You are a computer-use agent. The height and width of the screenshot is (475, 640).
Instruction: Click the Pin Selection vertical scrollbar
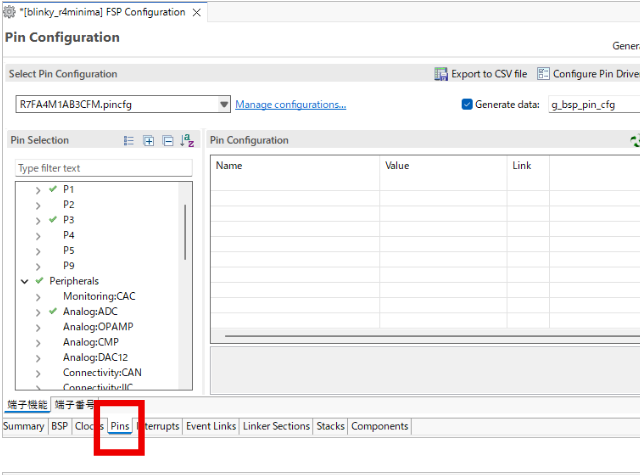[x=185, y=232]
